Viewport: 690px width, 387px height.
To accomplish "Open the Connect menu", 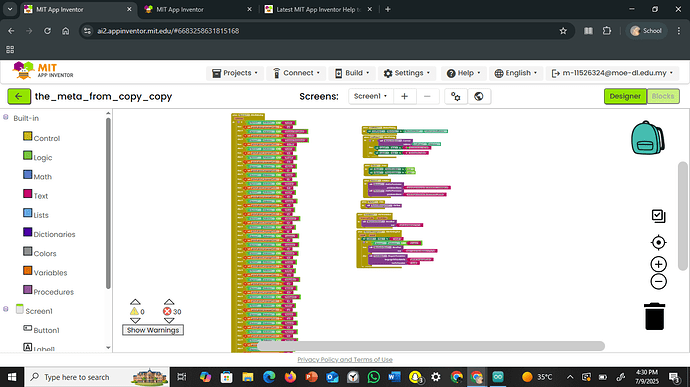I will 296,73.
